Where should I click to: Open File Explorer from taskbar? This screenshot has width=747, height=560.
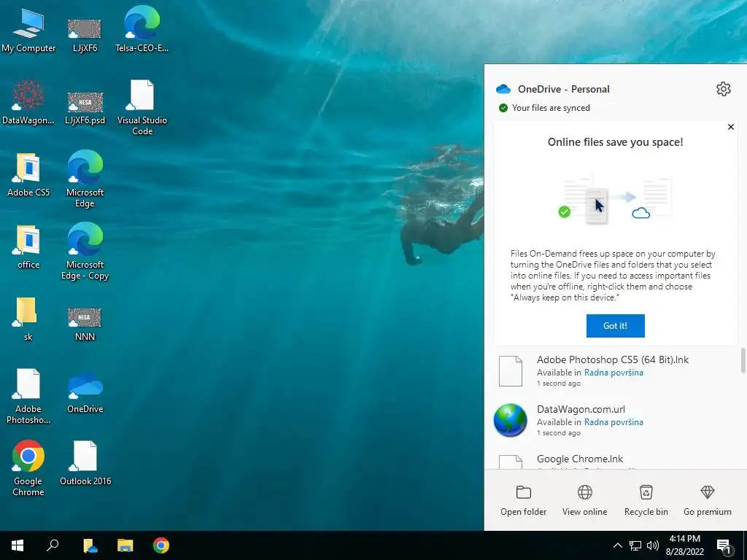click(x=125, y=545)
